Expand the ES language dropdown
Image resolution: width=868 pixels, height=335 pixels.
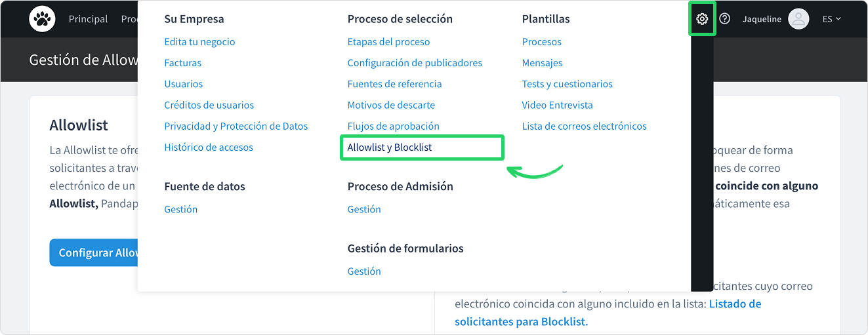(831, 19)
